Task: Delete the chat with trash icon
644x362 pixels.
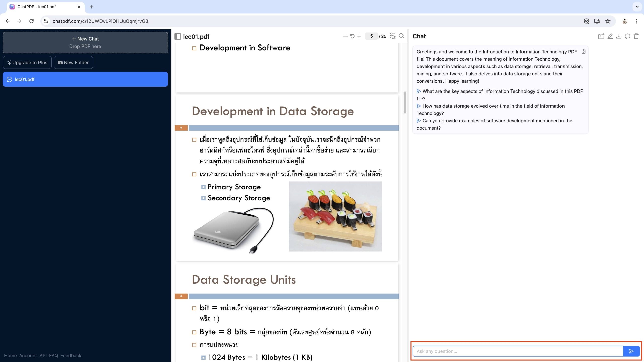Action: tap(636, 36)
